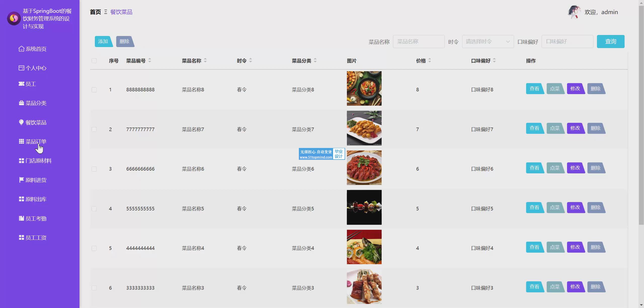
Task: Toggle the select-all checkbox in table header
Action: click(x=94, y=61)
